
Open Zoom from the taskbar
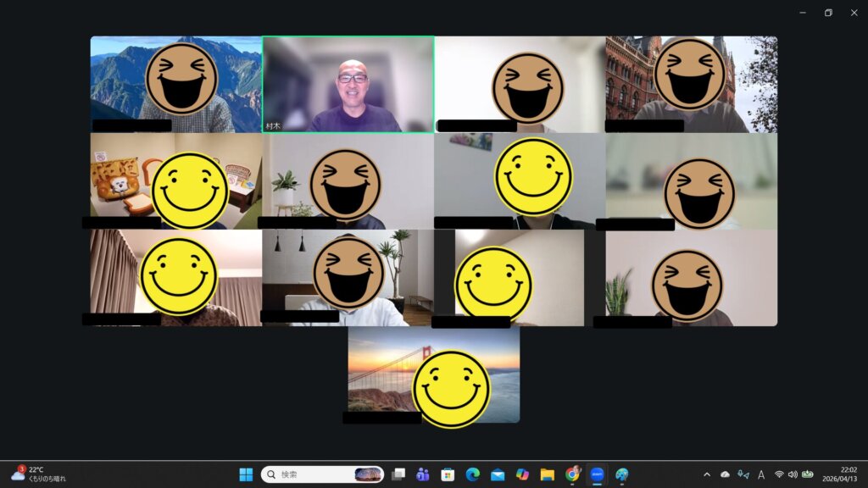click(x=597, y=474)
